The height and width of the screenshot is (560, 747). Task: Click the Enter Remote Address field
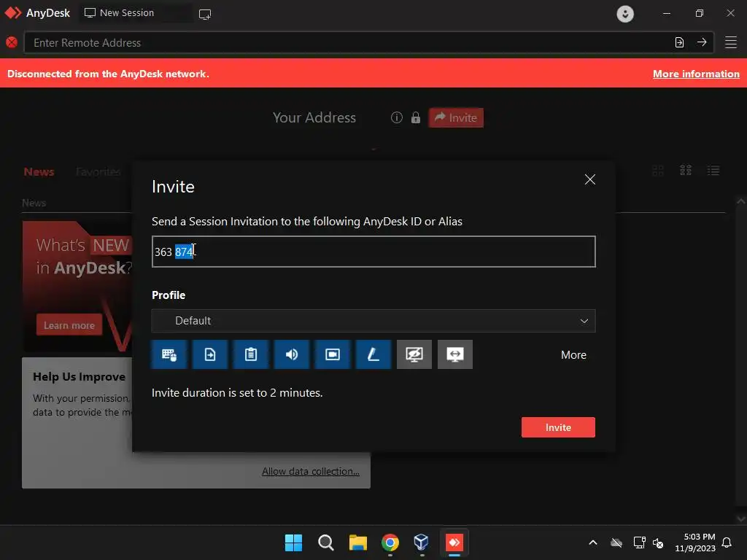[350, 42]
